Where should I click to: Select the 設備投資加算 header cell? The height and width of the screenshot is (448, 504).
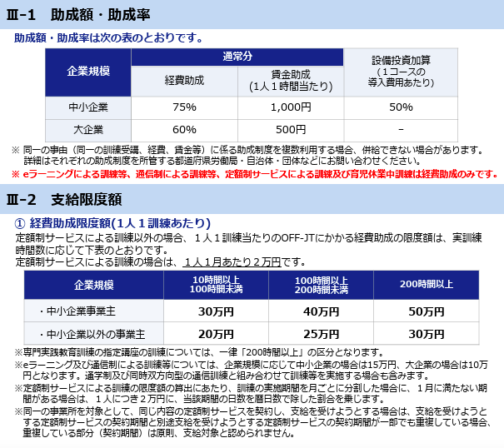pyautogui.click(x=401, y=71)
